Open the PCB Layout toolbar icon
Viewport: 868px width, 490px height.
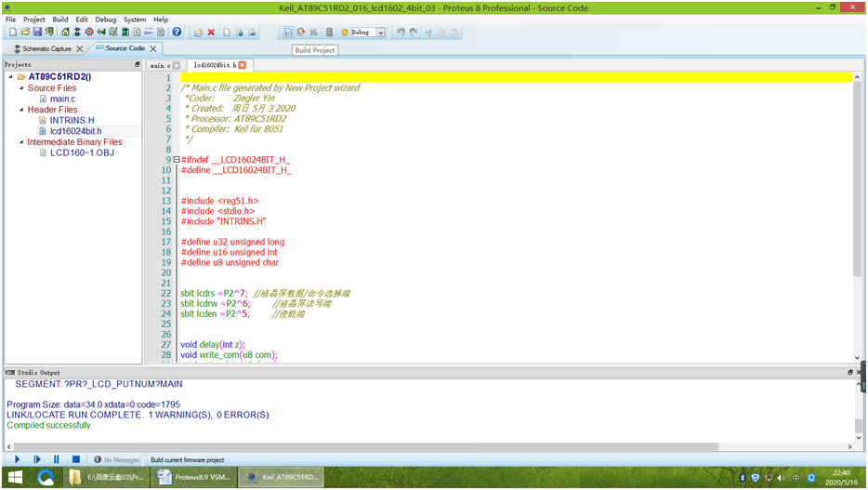[89, 33]
